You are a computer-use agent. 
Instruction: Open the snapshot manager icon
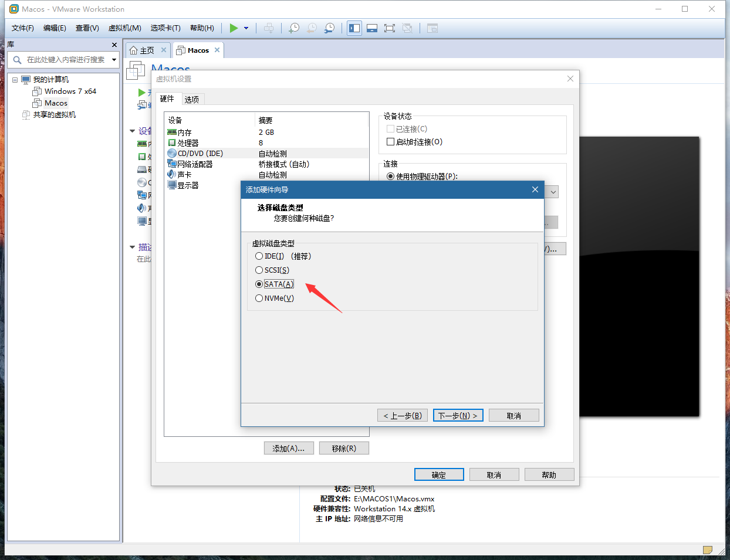coord(329,28)
